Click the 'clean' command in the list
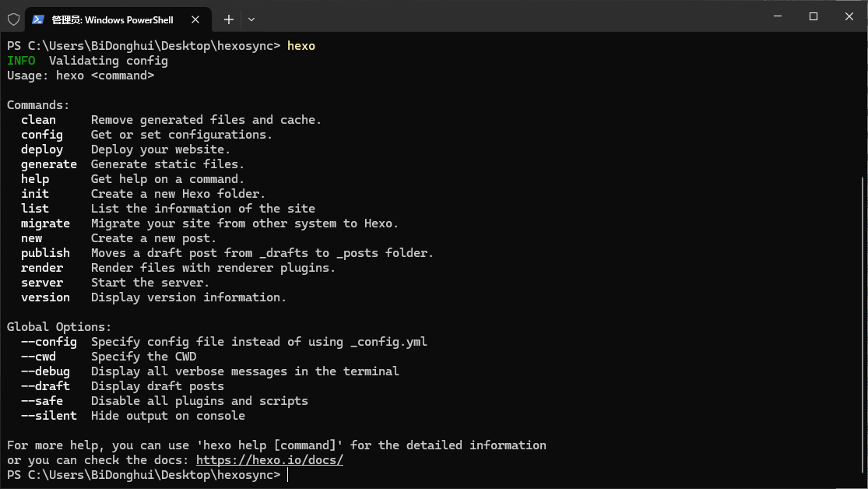This screenshot has height=489, width=868. tap(38, 119)
